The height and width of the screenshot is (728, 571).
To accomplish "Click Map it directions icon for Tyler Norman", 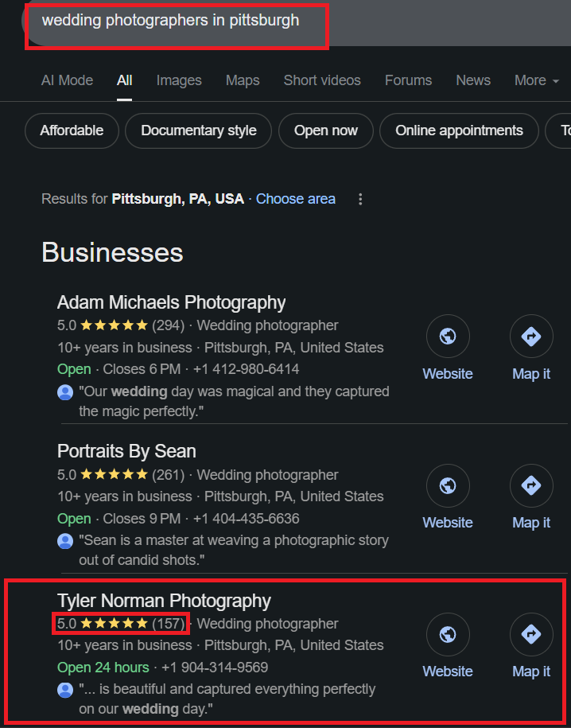I will tap(531, 634).
